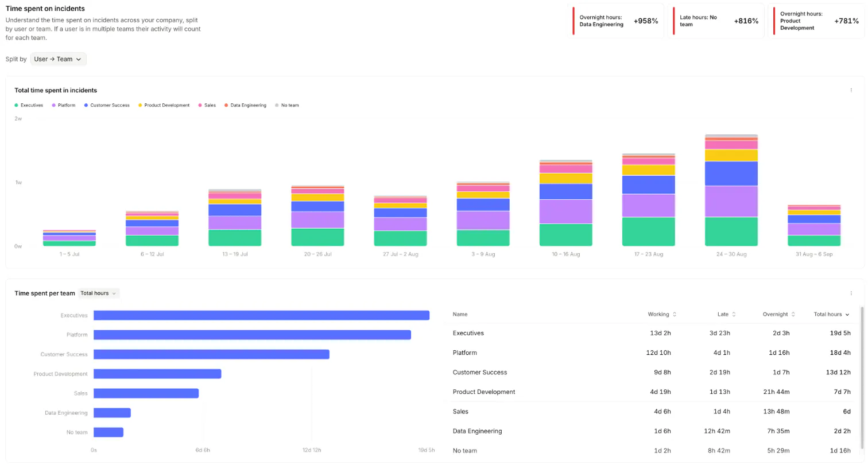Click the Platform horizontal bar
The height and width of the screenshot is (464, 868).
(252, 335)
